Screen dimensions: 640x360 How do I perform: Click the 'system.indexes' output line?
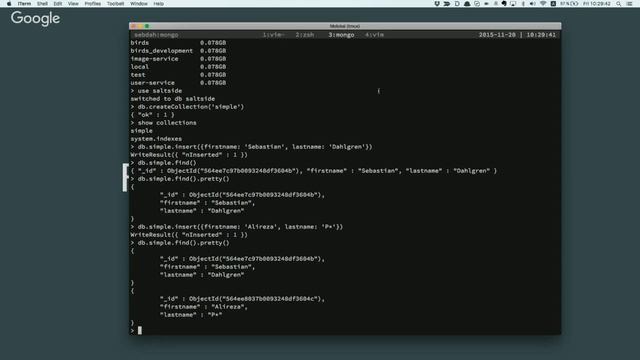(x=156, y=139)
